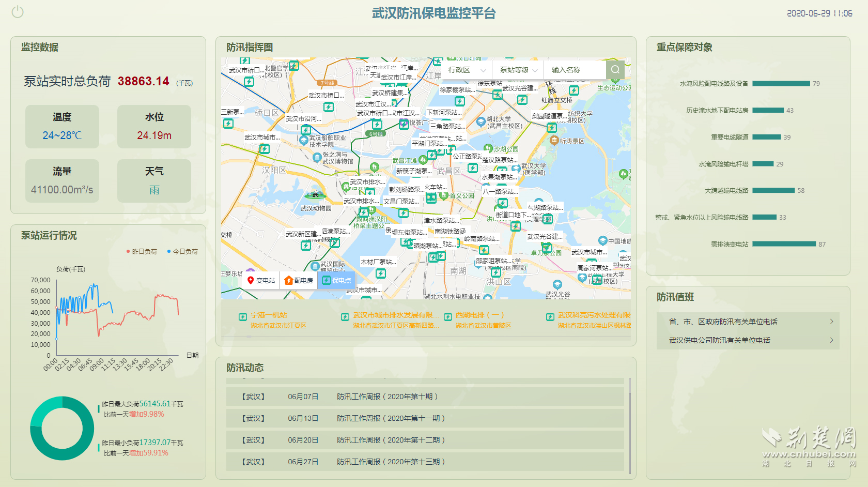Click green icon beside 西湖电排（一）

[448, 317]
